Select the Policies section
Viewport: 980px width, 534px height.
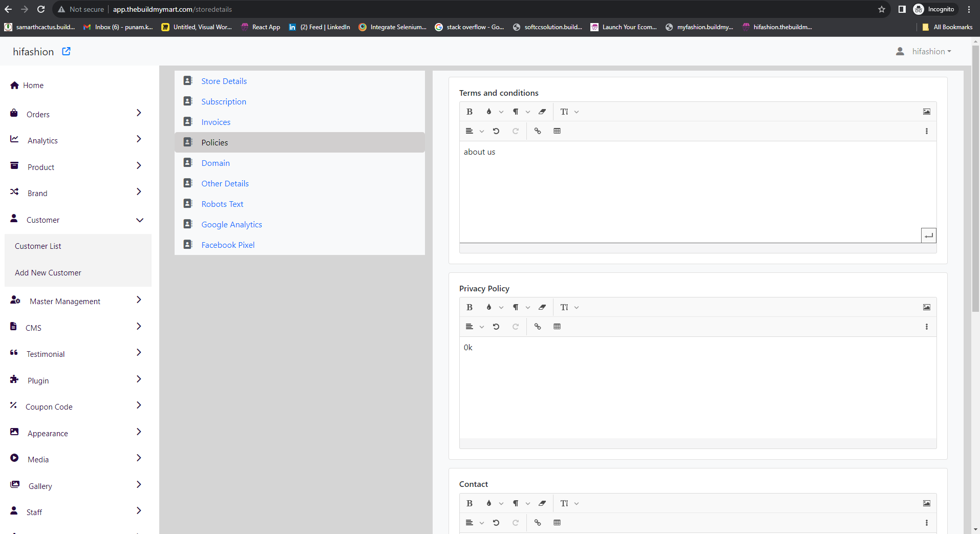(x=300, y=142)
